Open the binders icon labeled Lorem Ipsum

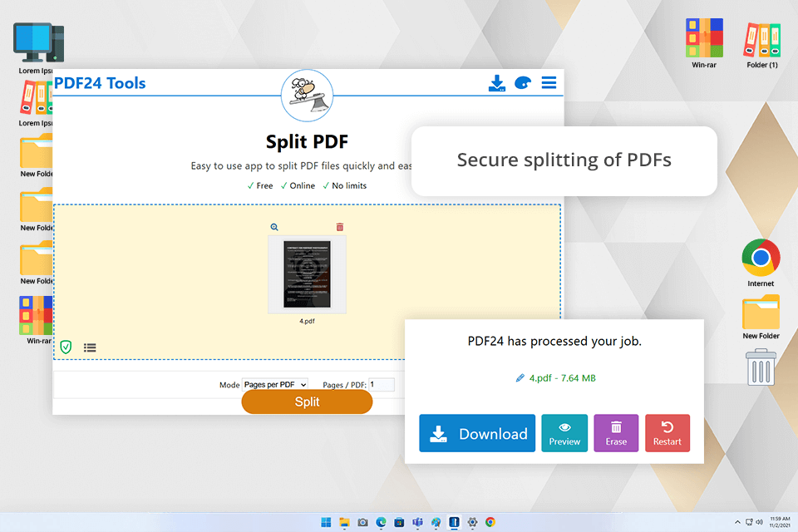click(36, 99)
